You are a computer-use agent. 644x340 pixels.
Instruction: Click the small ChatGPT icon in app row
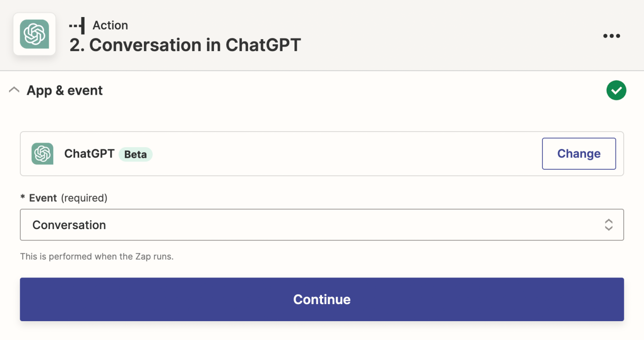[42, 154]
